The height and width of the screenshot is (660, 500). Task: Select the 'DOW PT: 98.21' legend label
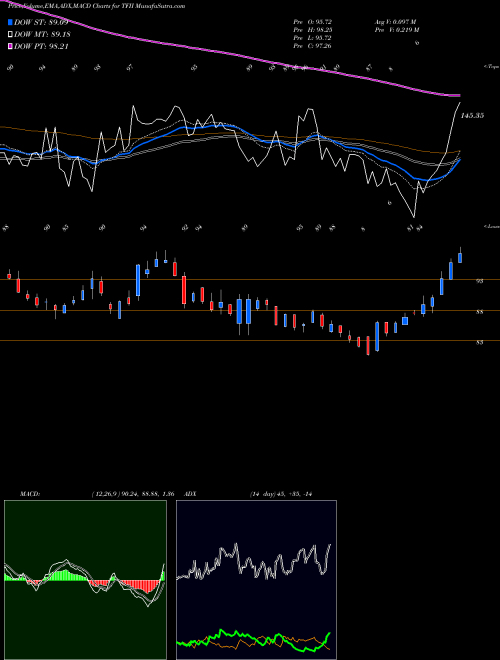click(x=41, y=46)
